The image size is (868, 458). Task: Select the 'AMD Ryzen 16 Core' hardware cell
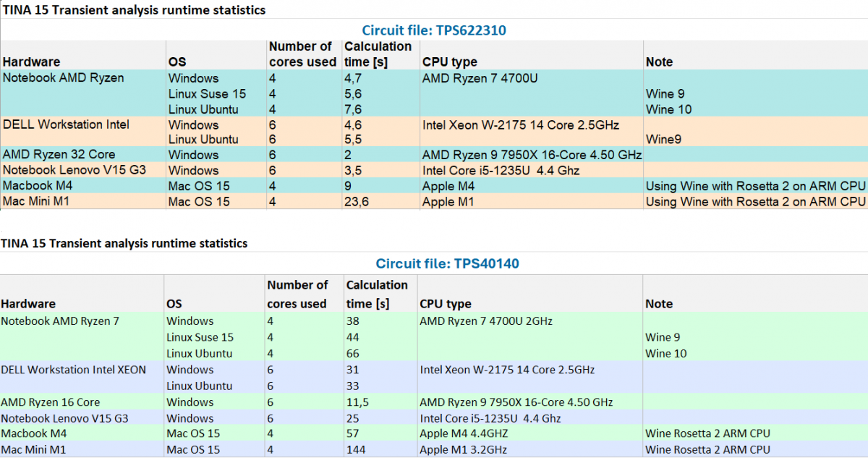click(x=51, y=402)
